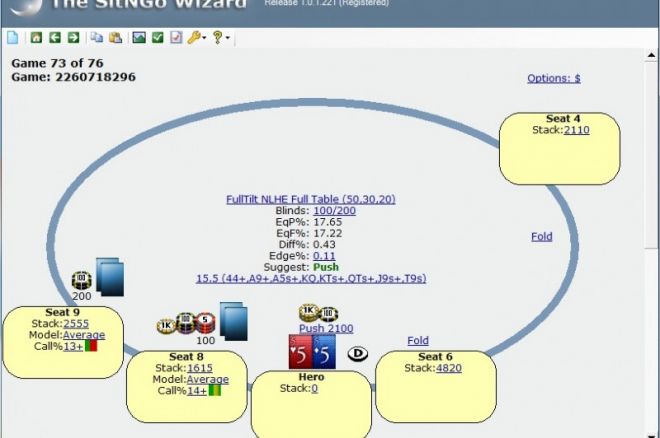Change Seat 8 Average model link
The width and height of the screenshot is (660, 438).
tap(208, 380)
